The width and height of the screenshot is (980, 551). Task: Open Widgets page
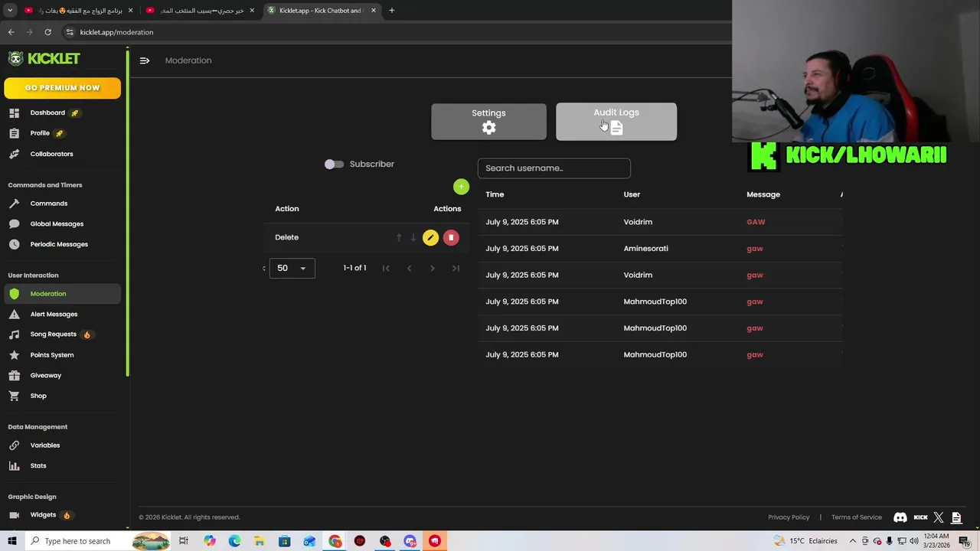tap(43, 515)
